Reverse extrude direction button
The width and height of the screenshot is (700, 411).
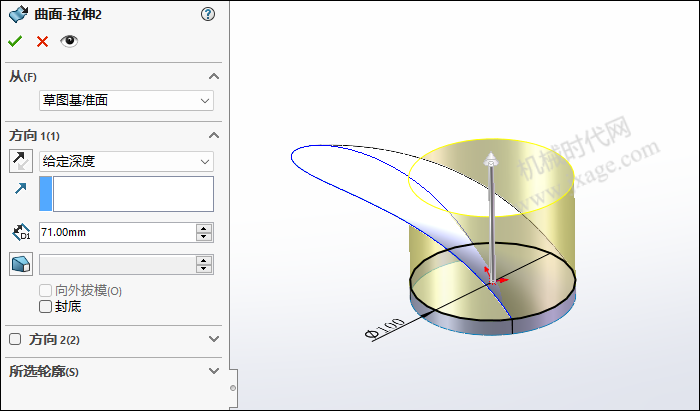[x=21, y=161]
